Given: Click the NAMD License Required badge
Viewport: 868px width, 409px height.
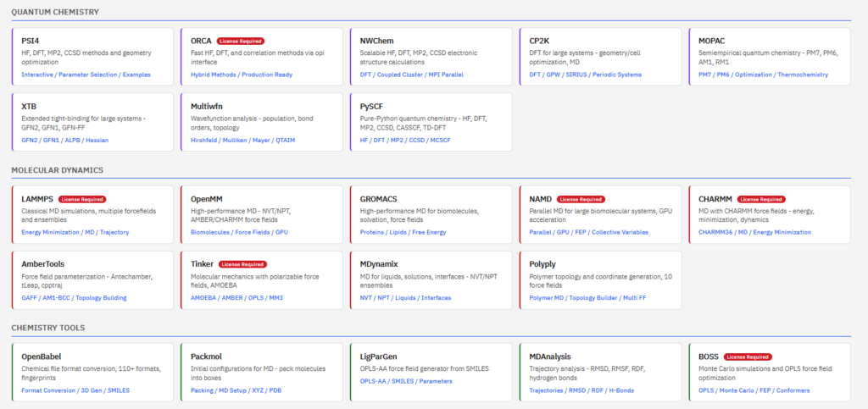Looking at the screenshot, I should (x=580, y=198).
